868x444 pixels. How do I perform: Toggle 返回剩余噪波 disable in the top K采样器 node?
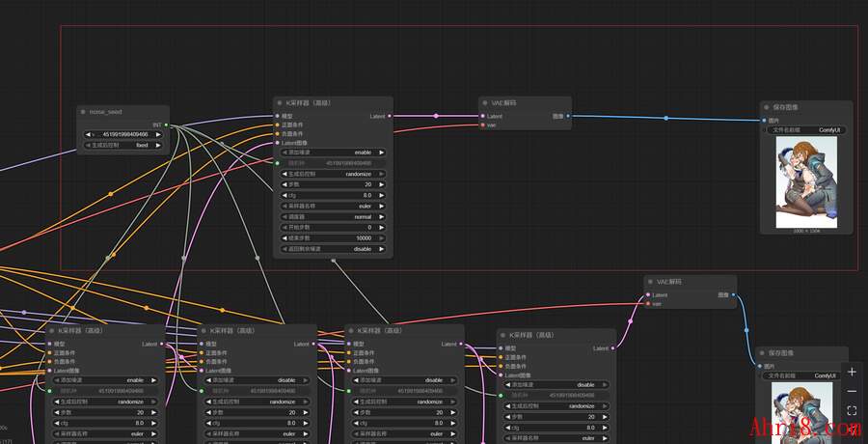333,248
